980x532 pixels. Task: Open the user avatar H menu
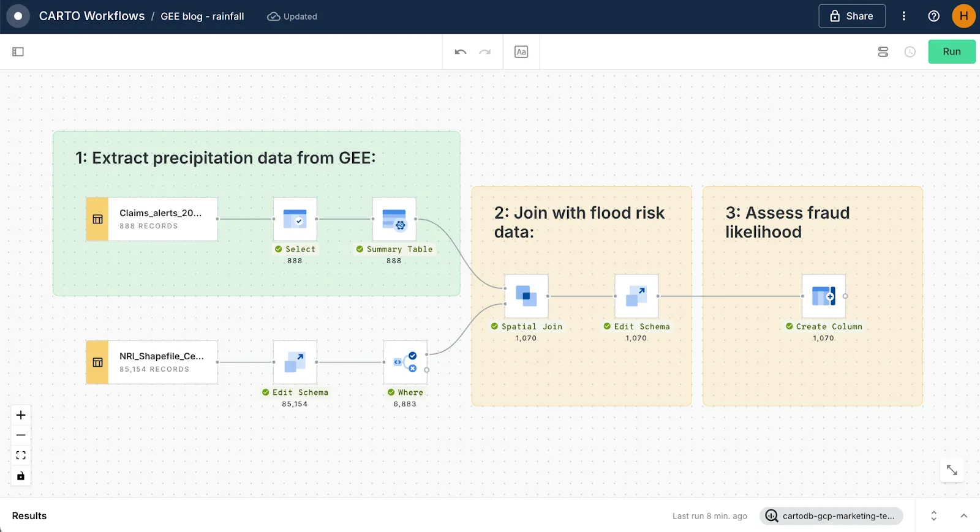[963, 17]
